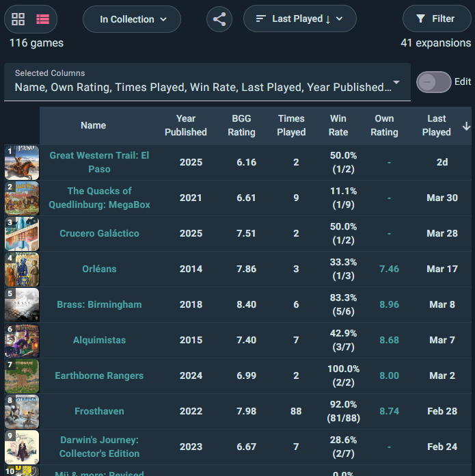The image size is (475, 476).
Task: Click the 41 expansions count text
Action: tap(436, 43)
